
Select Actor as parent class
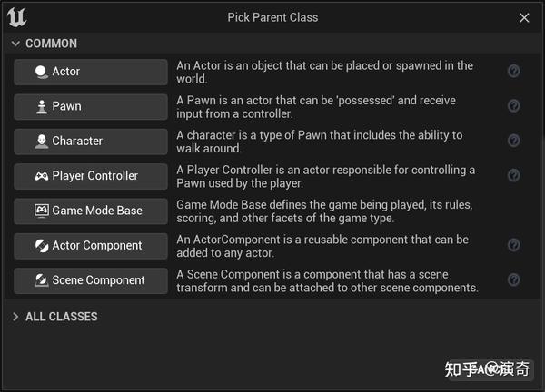91,72
